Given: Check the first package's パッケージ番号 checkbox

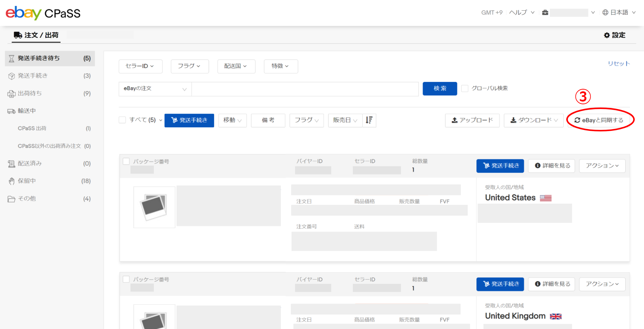Looking at the screenshot, I should pos(126,161).
